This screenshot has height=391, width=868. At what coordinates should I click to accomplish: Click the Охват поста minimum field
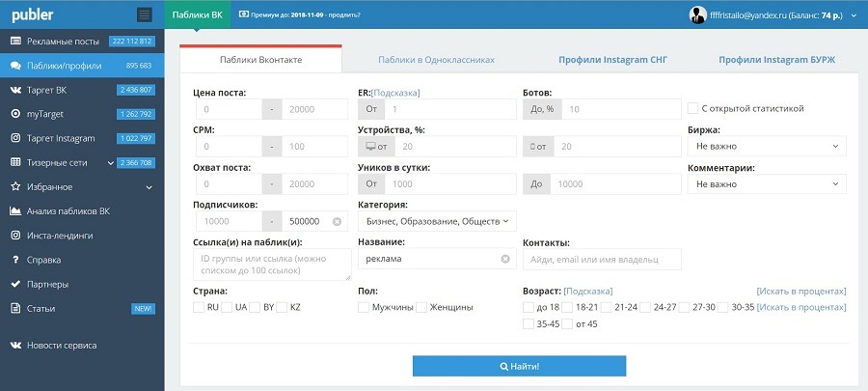pyautogui.click(x=229, y=183)
